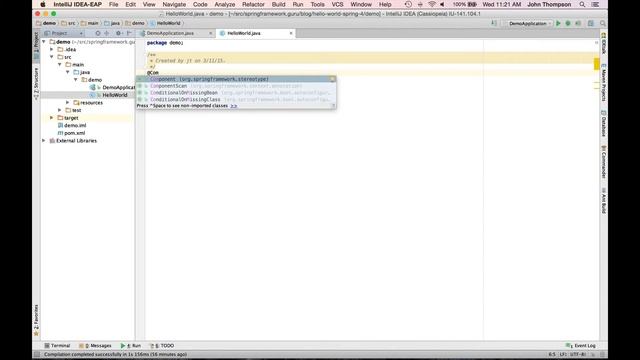Run with coverage icon in toolbar
This screenshot has width=640, height=360.
point(578,24)
